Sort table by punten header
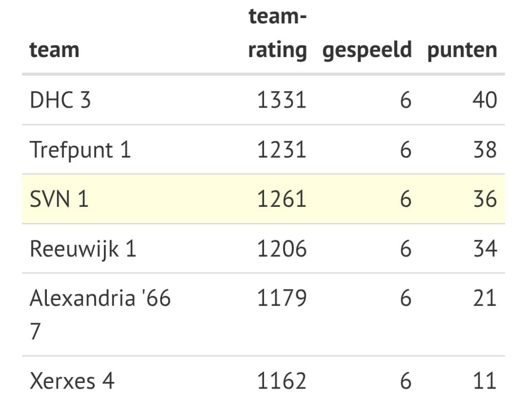Image resolution: width=527 pixels, height=420 pixels. [462, 50]
